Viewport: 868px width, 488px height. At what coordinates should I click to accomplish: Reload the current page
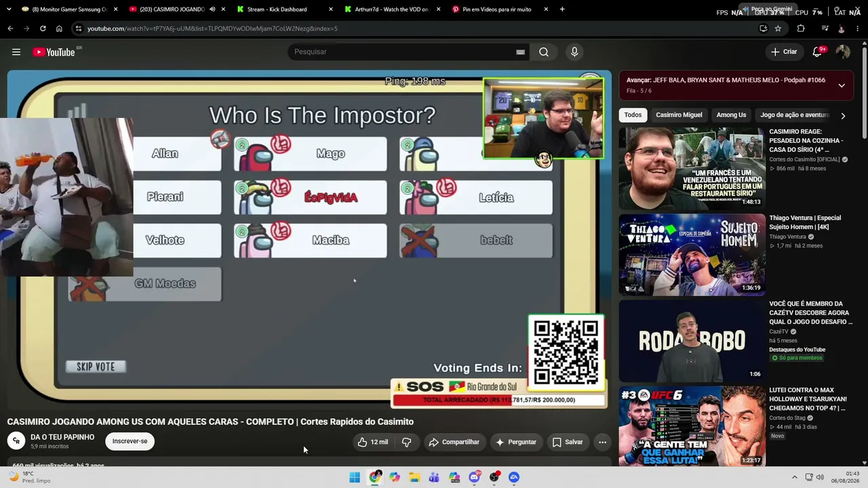[43, 28]
